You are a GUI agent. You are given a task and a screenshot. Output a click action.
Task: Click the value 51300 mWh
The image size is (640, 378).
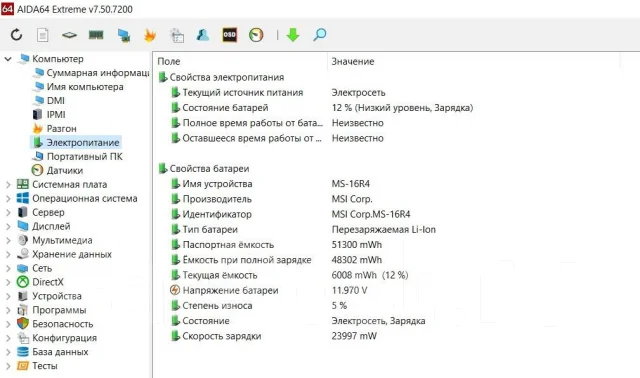coord(357,245)
